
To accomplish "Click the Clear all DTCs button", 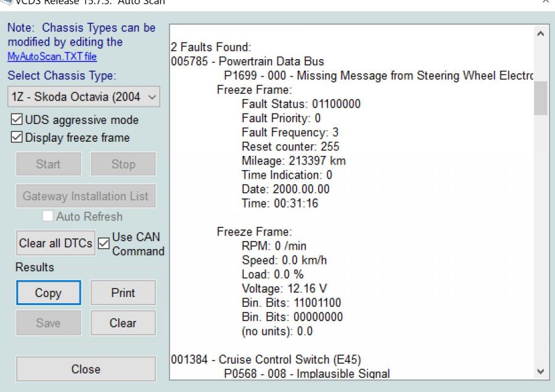I will (55, 243).
